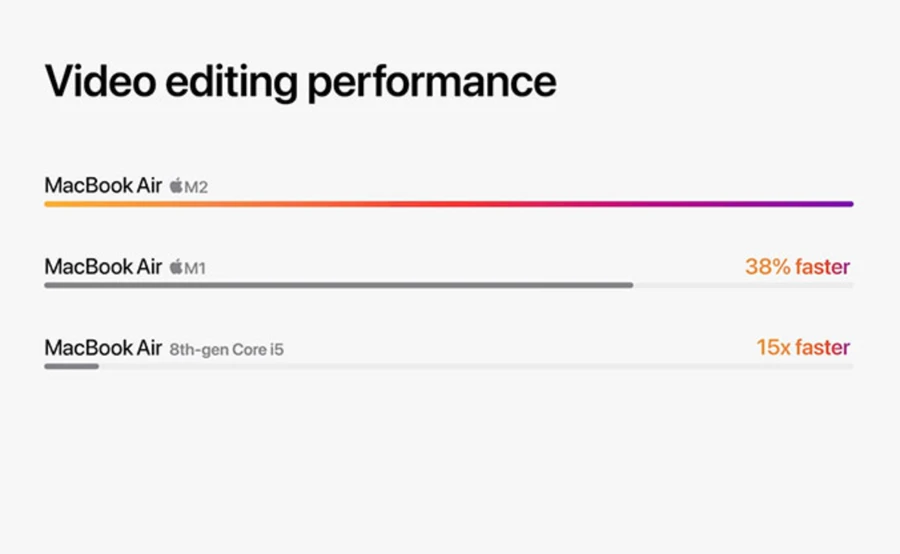Click the MacBook Air label above the gradient bar
The image size is (900, 554).
pos(103,185)
